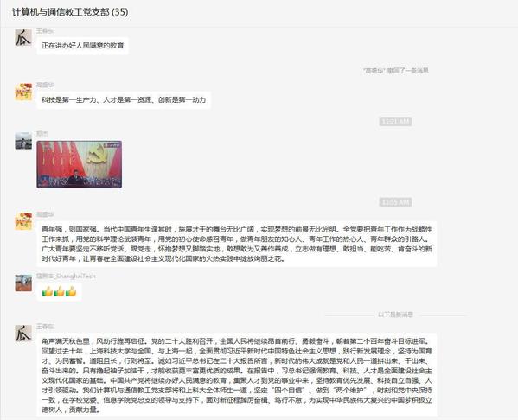The image size is (518, 420).
Task: Select the long 青年强，则国家强 message bubble
Action: (x=237, y=244)
